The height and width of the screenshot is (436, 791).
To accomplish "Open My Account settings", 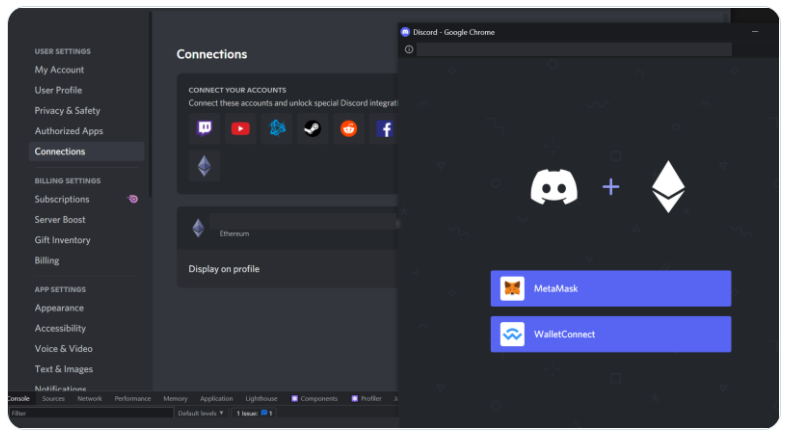I will [x=59, y=70].
